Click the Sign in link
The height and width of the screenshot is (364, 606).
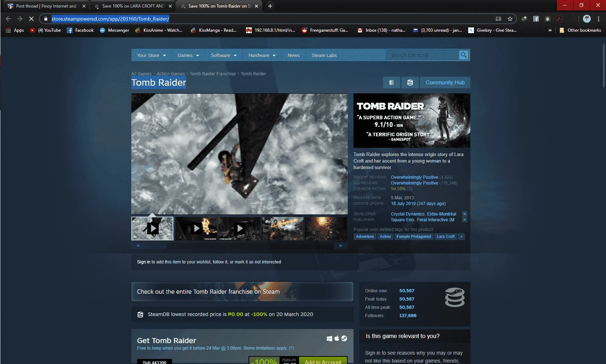click(144, 262)
